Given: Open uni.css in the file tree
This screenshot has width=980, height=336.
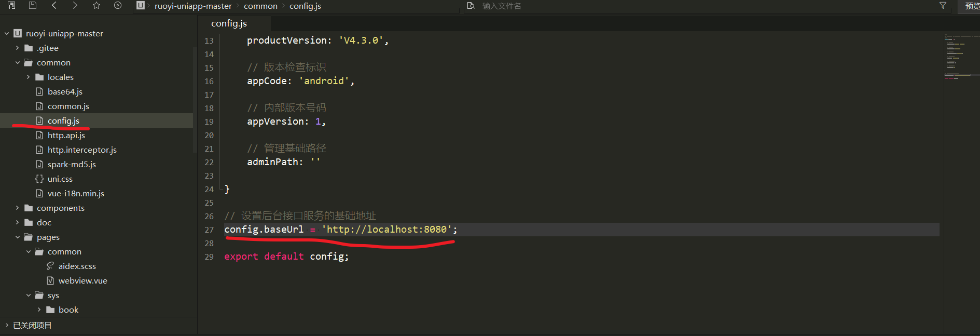Looking at the screenshot, I should click(60, 179).
